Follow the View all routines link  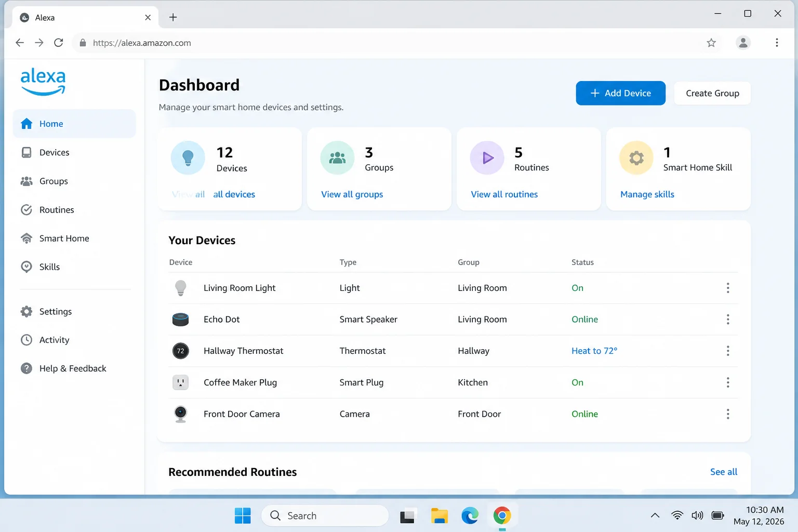(x=504, y=194)
